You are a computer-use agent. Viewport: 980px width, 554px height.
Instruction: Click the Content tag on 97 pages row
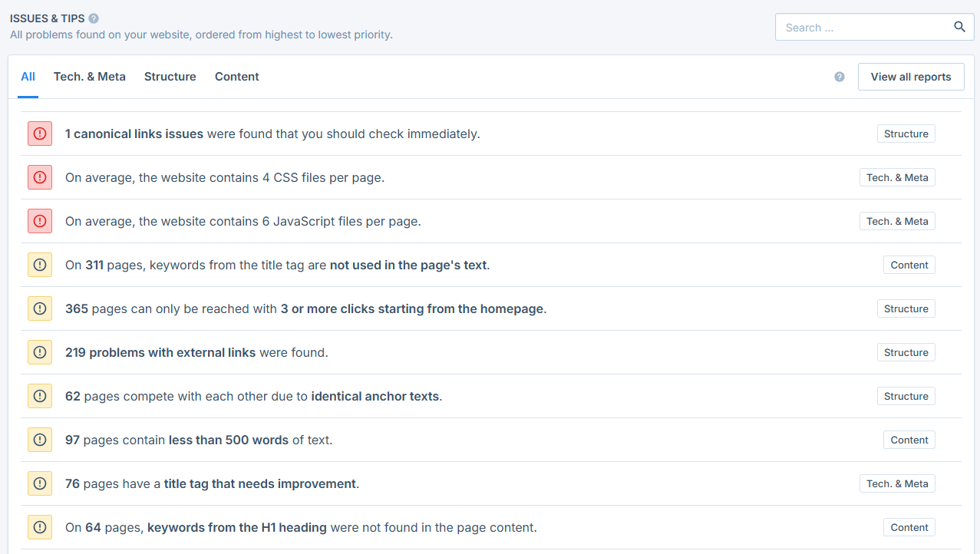pos(909,440)
